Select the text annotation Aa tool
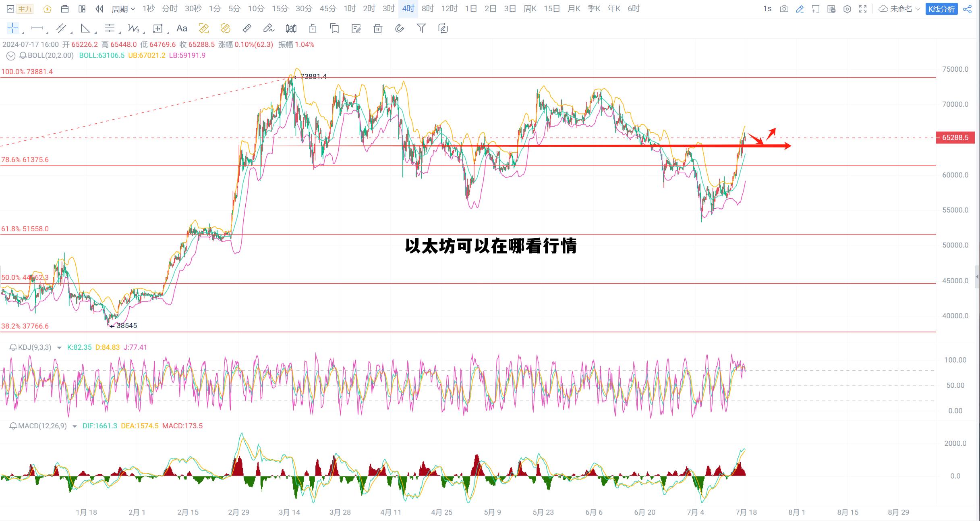The image size is (980, 521). (182, 28)
